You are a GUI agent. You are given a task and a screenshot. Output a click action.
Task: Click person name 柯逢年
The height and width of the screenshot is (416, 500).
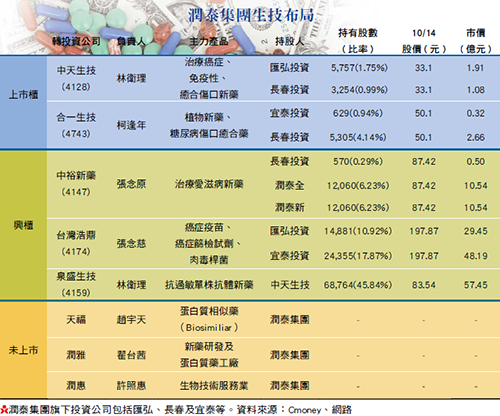pos(131,125)
